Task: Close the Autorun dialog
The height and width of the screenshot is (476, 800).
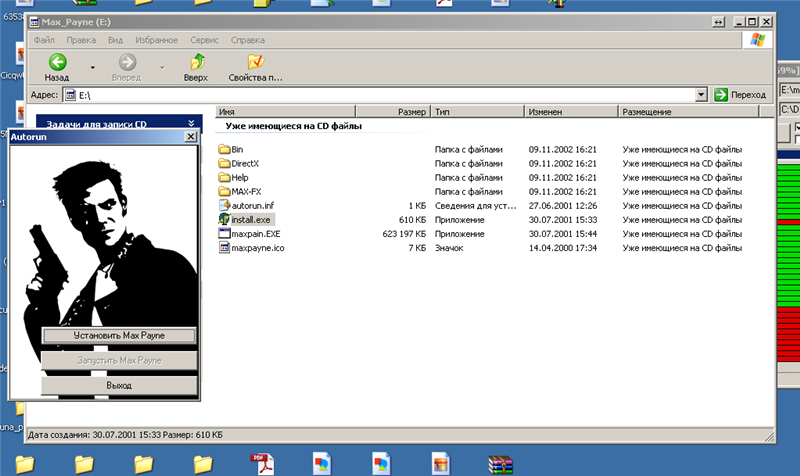Action: 190,137
